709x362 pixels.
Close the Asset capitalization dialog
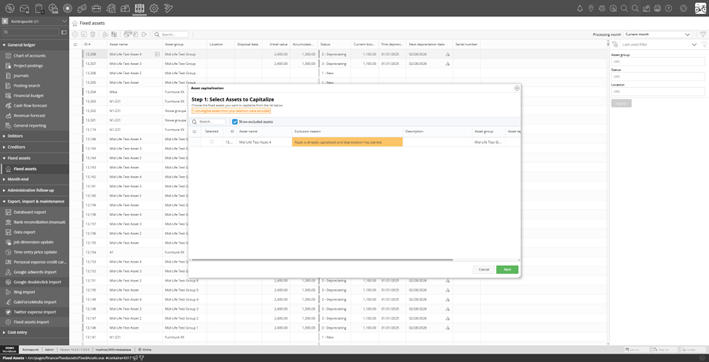(517, 88)
